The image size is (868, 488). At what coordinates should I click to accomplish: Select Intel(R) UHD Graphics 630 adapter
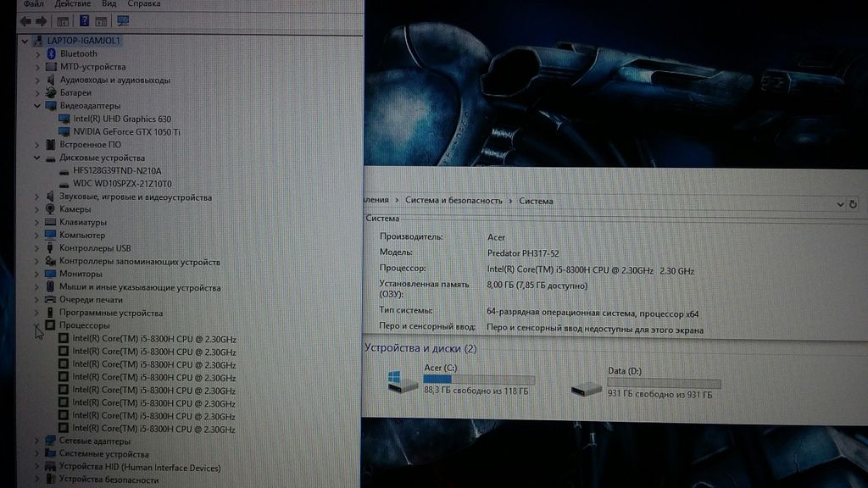click(122, 119)
